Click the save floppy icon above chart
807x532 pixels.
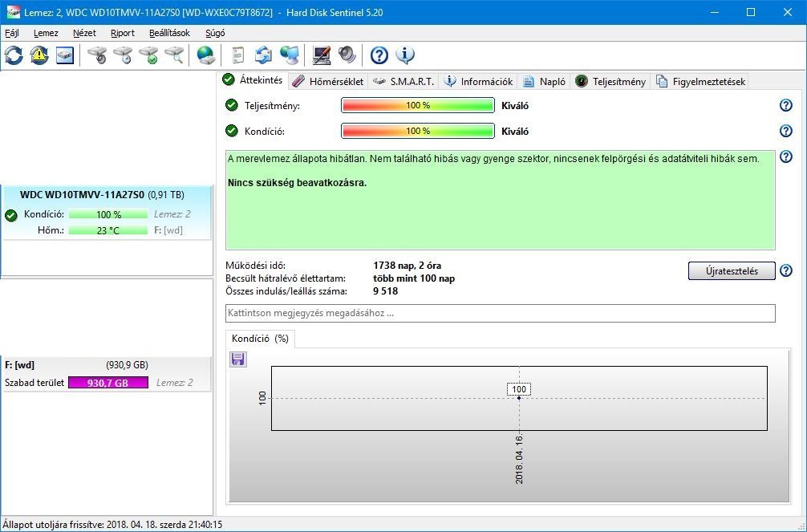pyautogui.click(x=237, y=359)
